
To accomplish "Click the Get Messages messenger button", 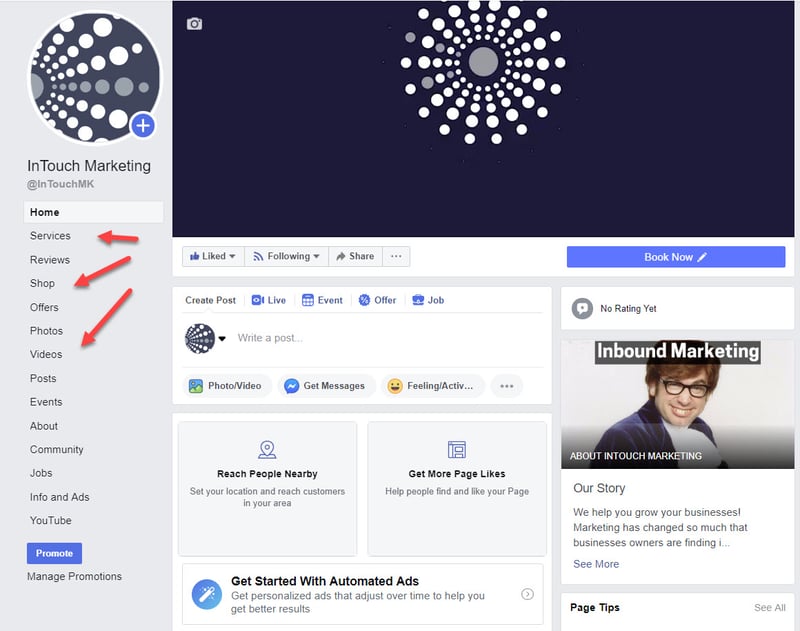I will point(327,386).
